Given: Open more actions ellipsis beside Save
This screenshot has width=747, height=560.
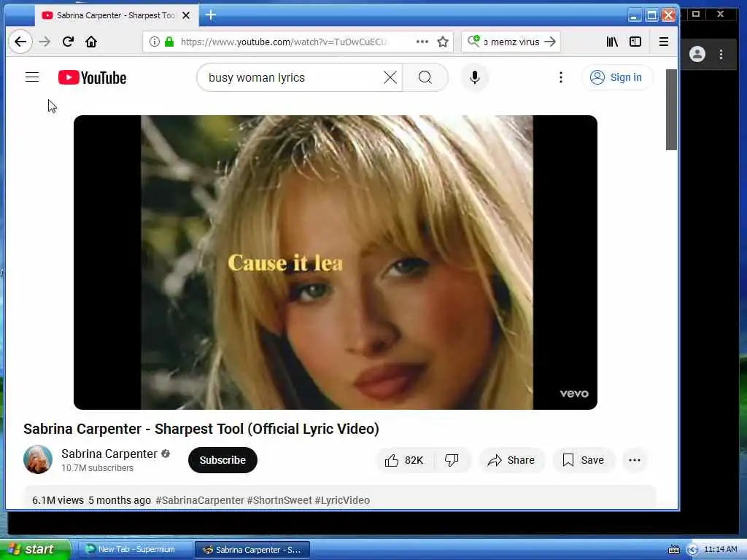Looking at the screenshot, I should 635,460.
